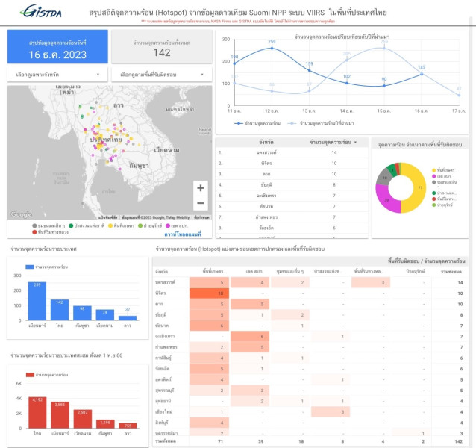Sort table by จำนวนจุดความร้อน column arrow
This screenshot has height=448, width=476.
[x=355, y=142]
